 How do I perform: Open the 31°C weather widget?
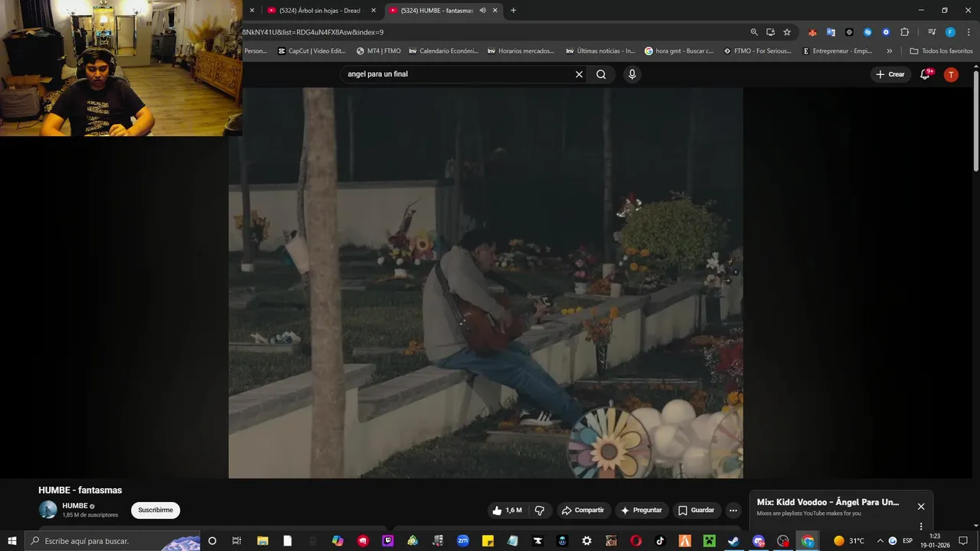coord(848,540)
